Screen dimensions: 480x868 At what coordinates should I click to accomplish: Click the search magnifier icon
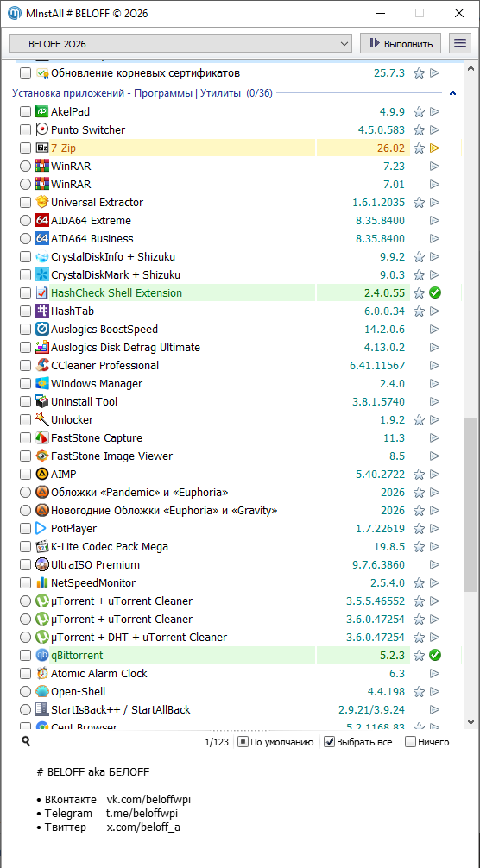tap(25, 742)
